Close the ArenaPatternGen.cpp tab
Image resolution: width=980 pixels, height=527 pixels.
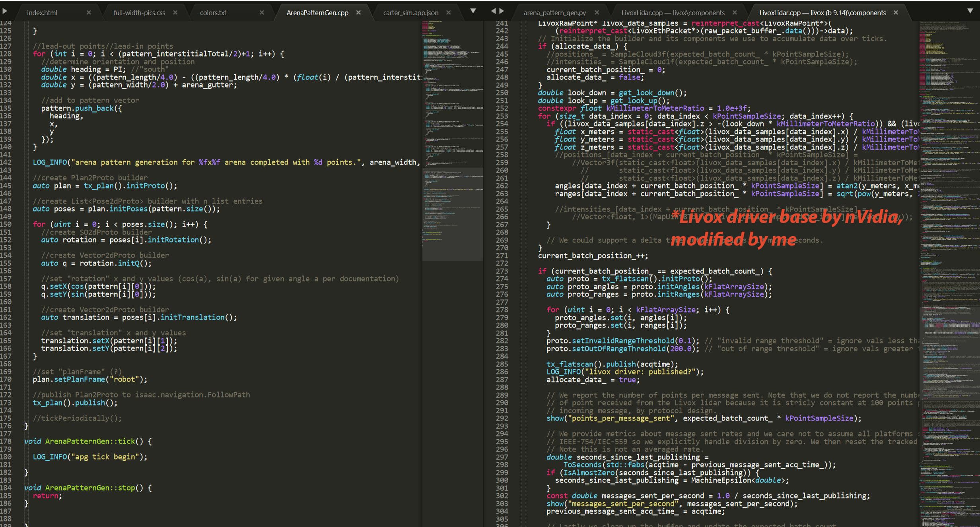click(358, 13)
